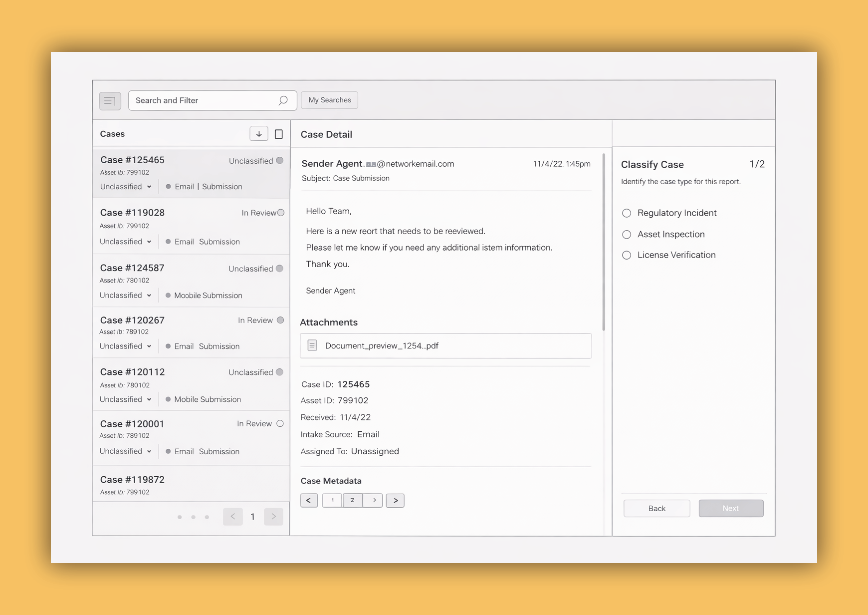Image resolution: width=868 pixels, height=615 pixels.
Task: Click Case Metadata far-left previous arrow
Action: tap(309, 500)
